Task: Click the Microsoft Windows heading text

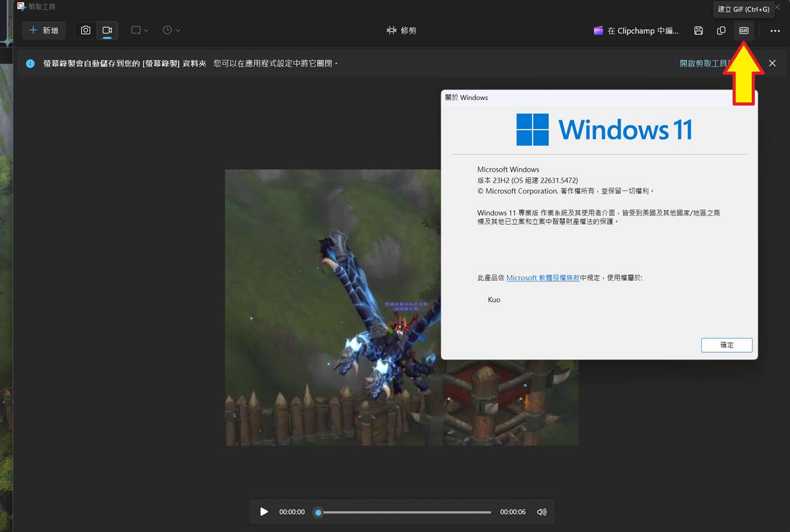Action: 508,169
